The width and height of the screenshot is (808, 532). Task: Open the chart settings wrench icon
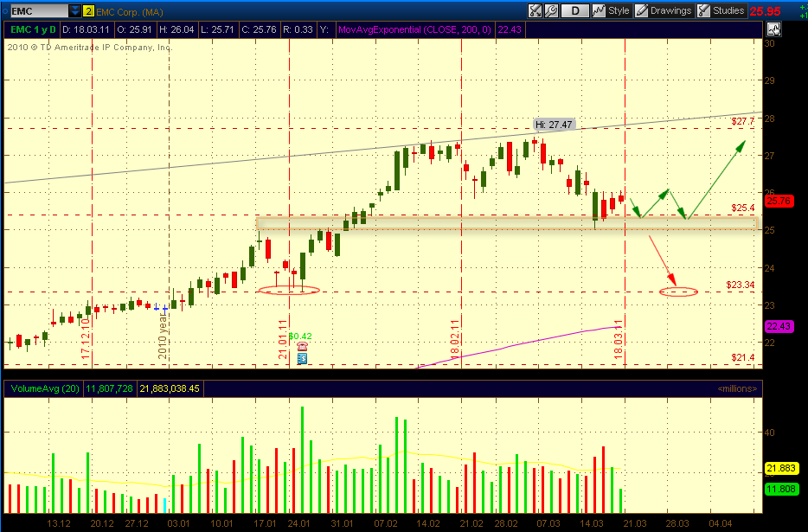coord(551,11)
